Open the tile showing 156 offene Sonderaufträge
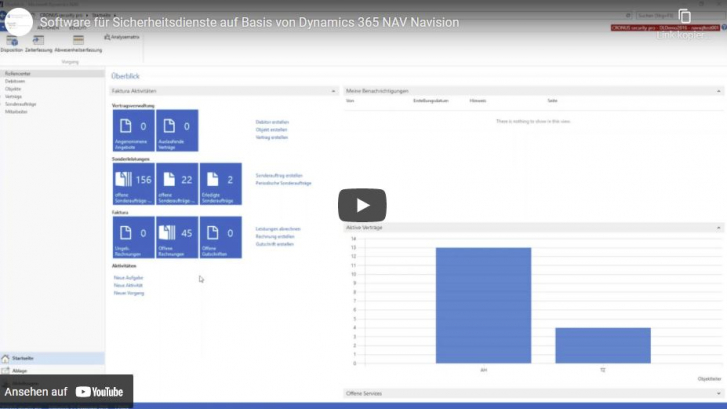This screenshot has width=727, height=409. (x=134, y=184)
